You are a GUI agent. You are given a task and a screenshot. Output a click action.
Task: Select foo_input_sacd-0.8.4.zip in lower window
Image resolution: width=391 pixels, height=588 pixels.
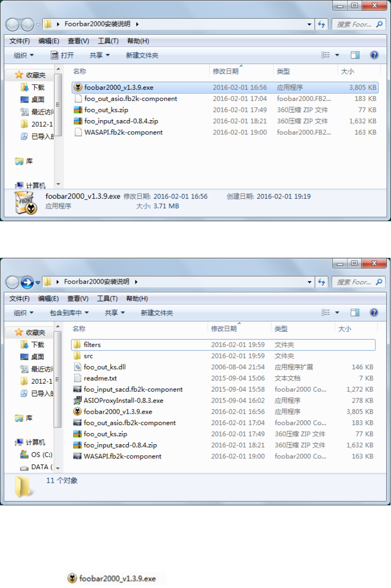120,445
